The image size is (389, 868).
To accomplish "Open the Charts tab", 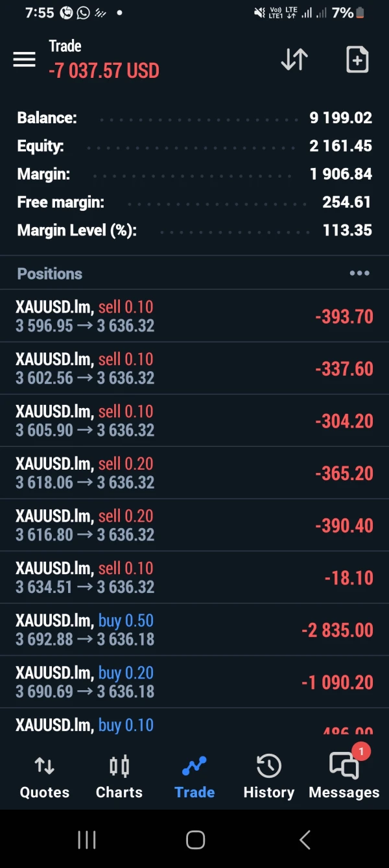I will (119, 777).
